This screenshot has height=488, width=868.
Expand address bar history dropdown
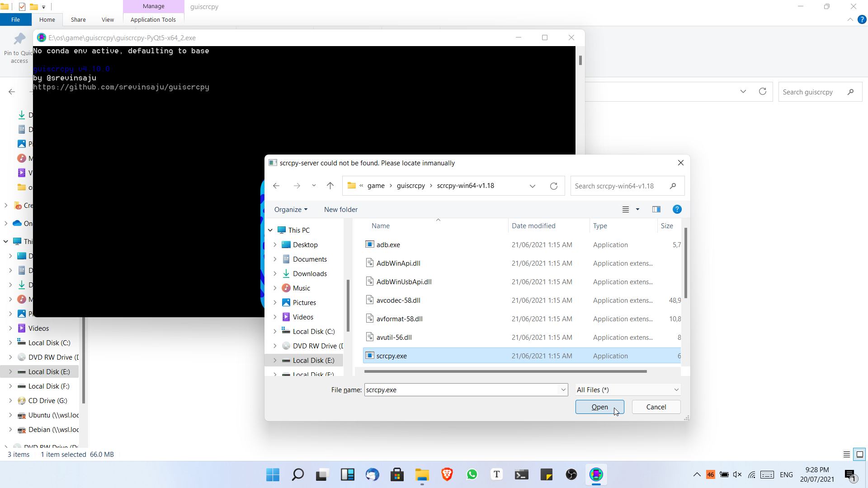point(533,186)
